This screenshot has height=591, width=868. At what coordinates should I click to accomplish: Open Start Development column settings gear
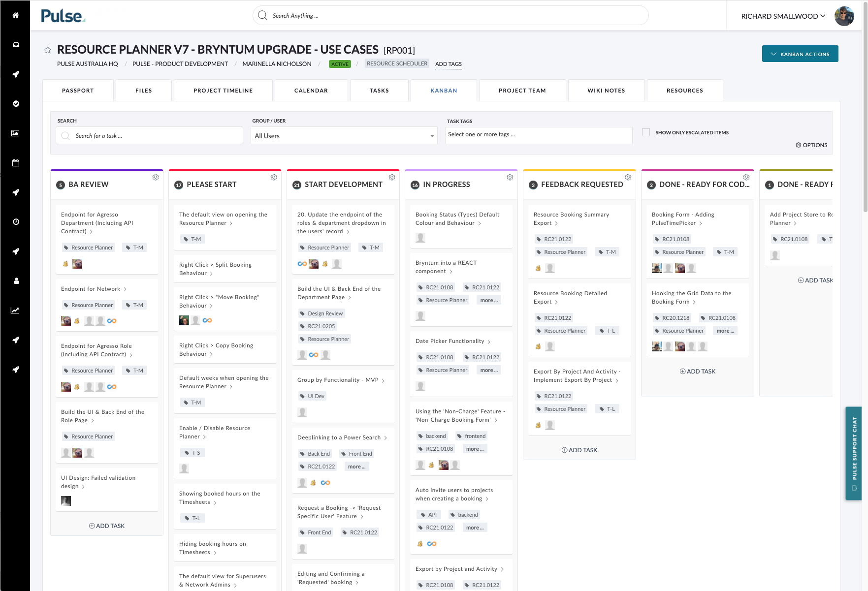pos(392,177)
